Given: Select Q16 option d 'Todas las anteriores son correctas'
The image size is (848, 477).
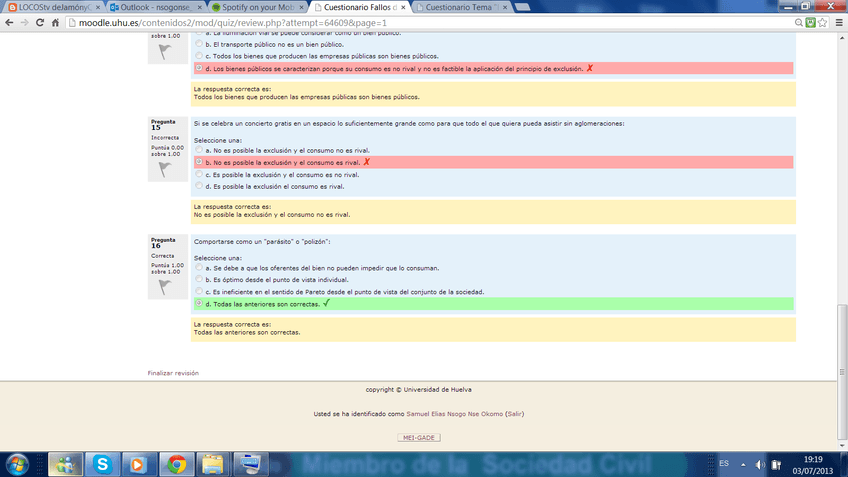Looking at the screenshot, I should [199, 303].
